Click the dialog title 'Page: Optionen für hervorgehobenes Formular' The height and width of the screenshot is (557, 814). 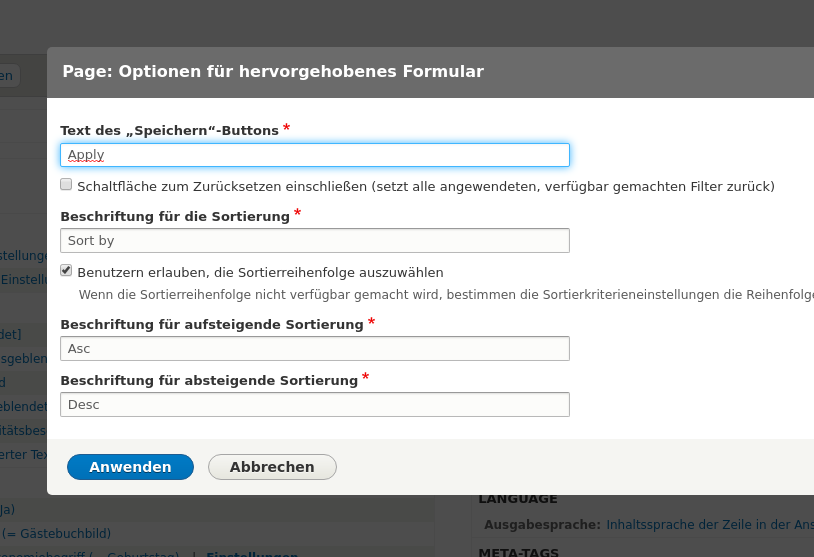tap(273, 72)
